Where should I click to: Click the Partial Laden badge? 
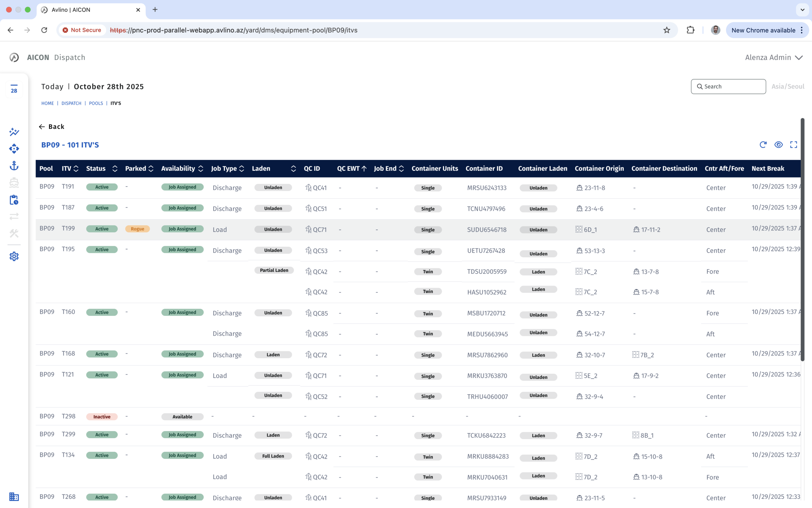274,270
